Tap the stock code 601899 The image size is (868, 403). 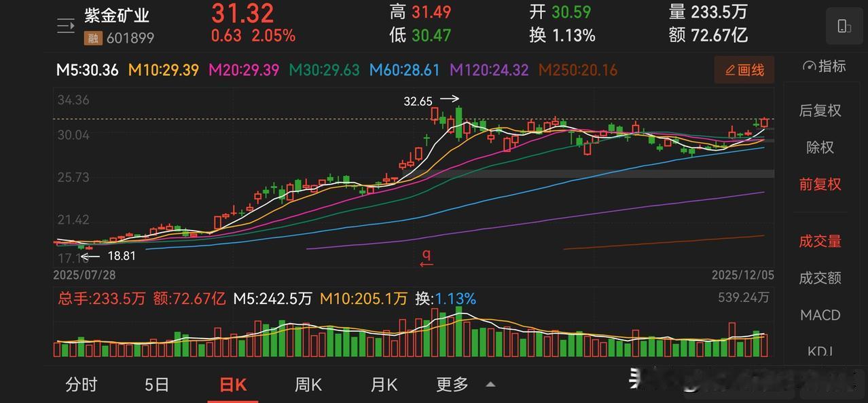pyautogui.click(x=129, y=39)
